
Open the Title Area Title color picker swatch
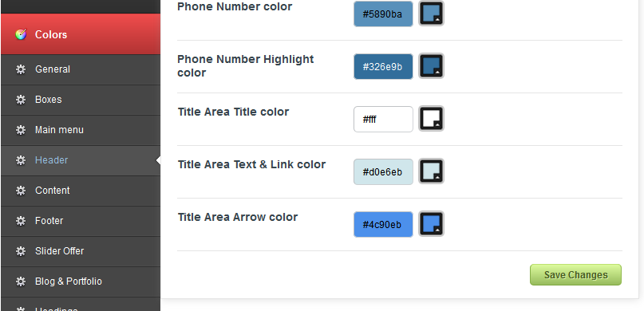tap(431, 119)
